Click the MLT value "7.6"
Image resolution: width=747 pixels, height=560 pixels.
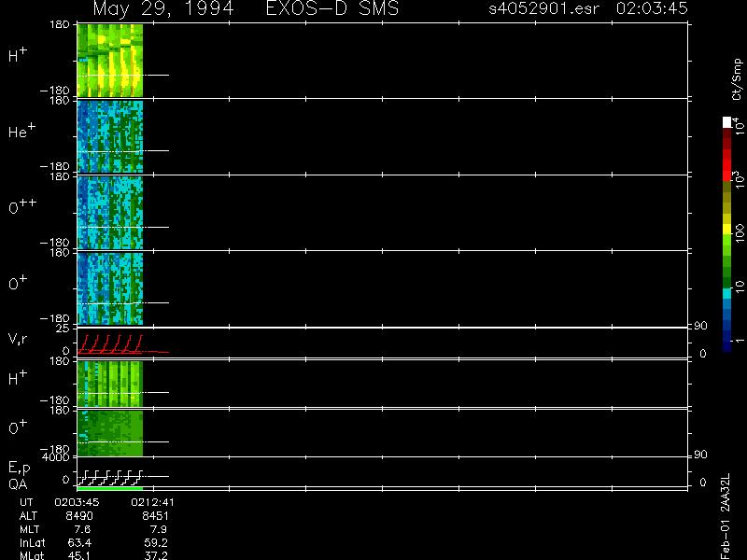click(x=82, y=529)
